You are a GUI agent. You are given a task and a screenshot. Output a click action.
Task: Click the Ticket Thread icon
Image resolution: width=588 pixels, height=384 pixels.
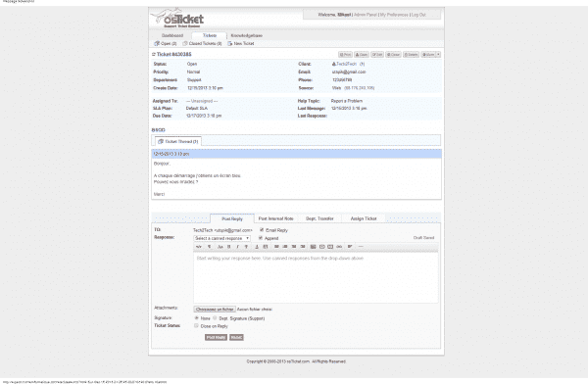[161, 141]
